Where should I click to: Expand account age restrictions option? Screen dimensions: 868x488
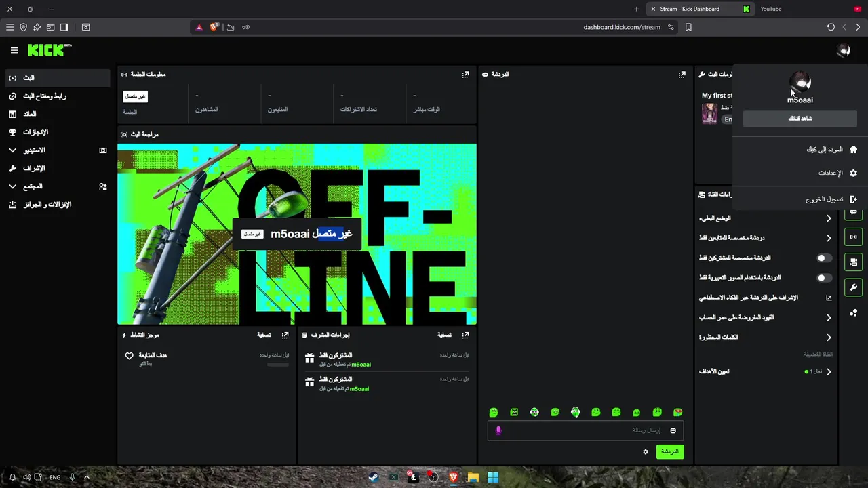[x=766, y=317]
